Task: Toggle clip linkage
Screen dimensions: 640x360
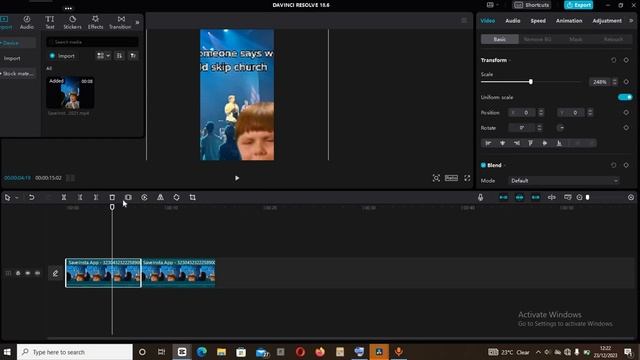Action: point(536,198)
